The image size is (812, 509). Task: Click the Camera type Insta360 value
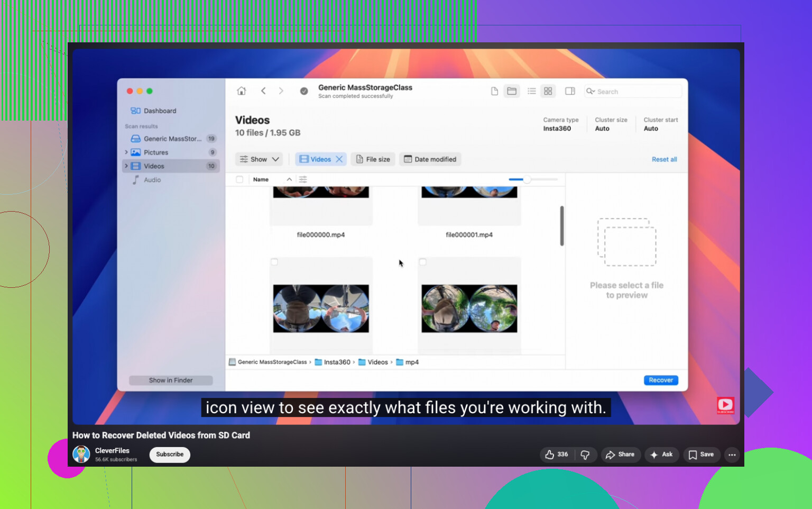point(557,129)
